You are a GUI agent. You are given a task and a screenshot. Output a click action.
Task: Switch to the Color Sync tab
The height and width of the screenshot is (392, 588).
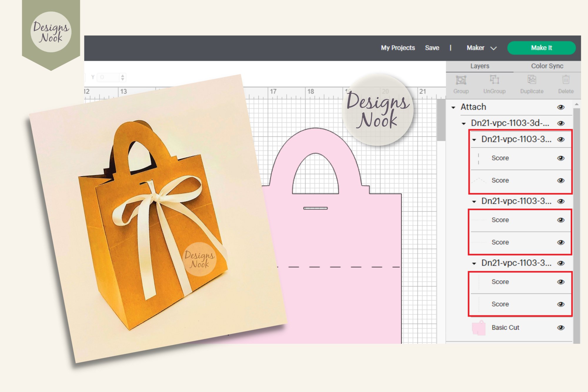(547, 66)
